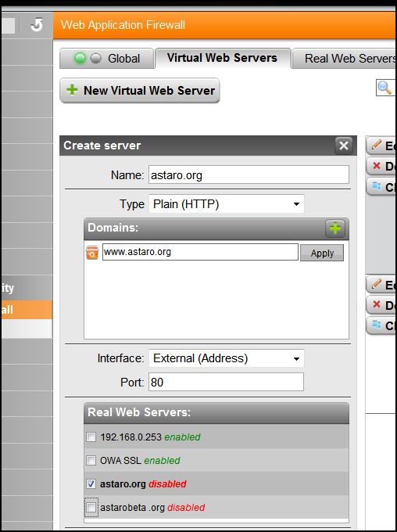Check the astarobeta .org real web server
The height and width of the screenshot is (532, 397).
click(91, 507)
